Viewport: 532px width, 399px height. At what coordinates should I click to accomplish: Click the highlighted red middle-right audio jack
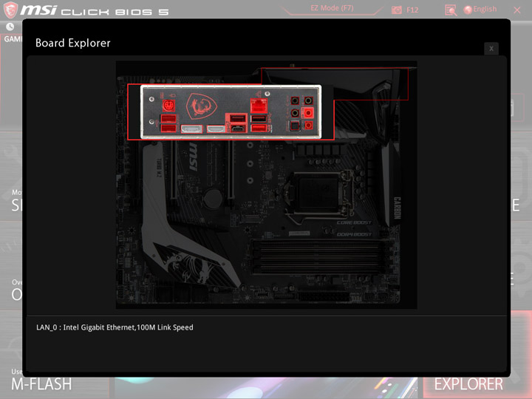(x=308, y=112)
